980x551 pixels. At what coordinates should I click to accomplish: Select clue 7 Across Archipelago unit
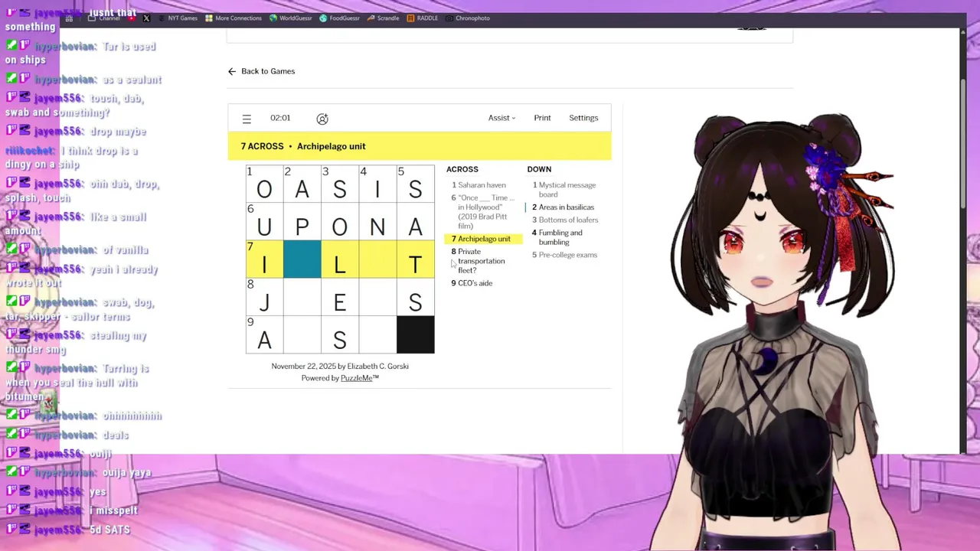(483, 239)
